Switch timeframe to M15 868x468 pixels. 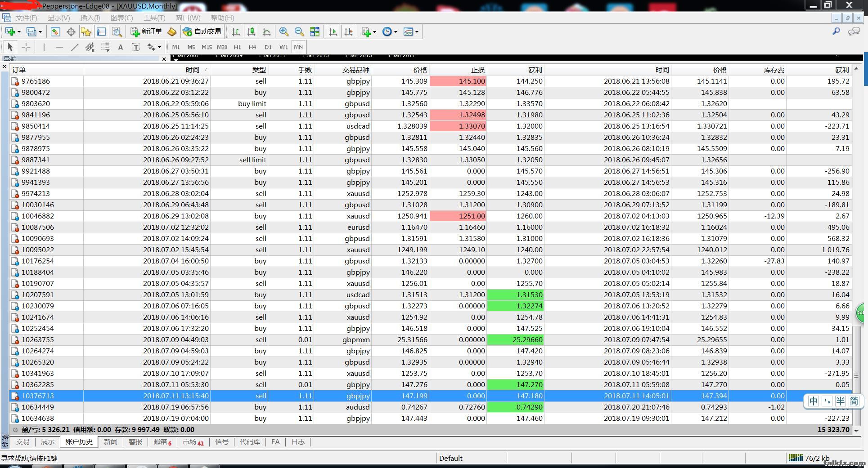pos(207,47)
